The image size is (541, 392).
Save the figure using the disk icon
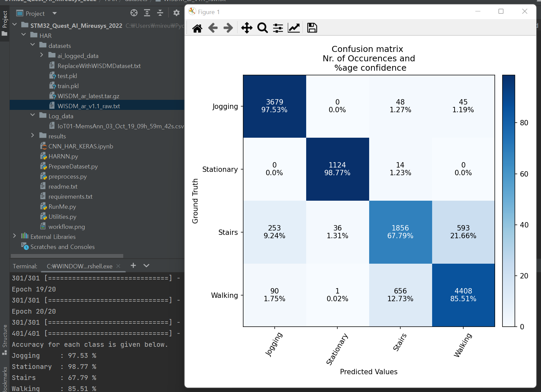(312, 28)
